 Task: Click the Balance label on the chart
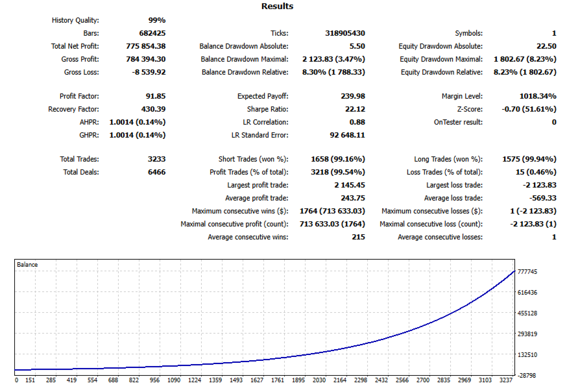[x=27, y=264]
